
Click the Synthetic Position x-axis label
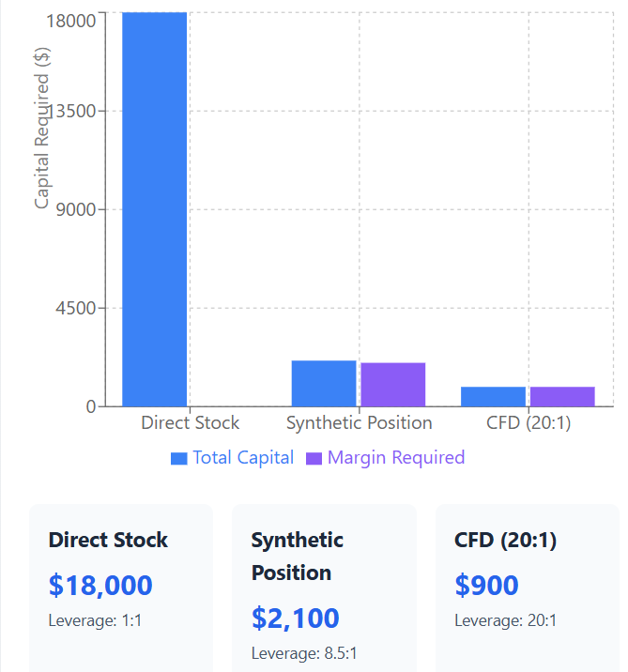point(360,422)
